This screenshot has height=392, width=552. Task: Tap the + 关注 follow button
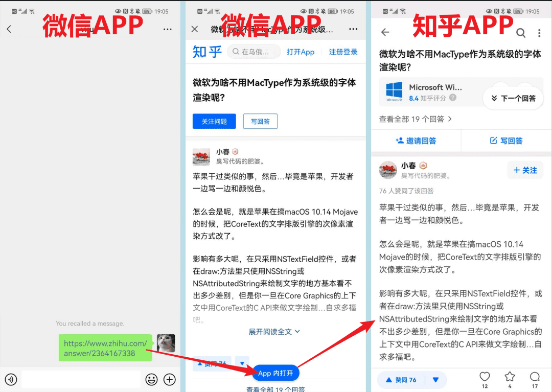525,170
